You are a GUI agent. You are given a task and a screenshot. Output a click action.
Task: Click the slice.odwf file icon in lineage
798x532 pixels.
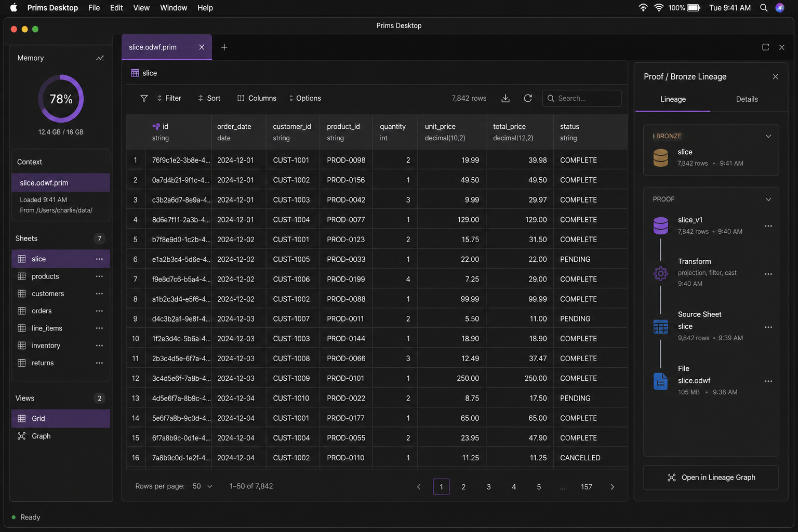click(660, 381)
